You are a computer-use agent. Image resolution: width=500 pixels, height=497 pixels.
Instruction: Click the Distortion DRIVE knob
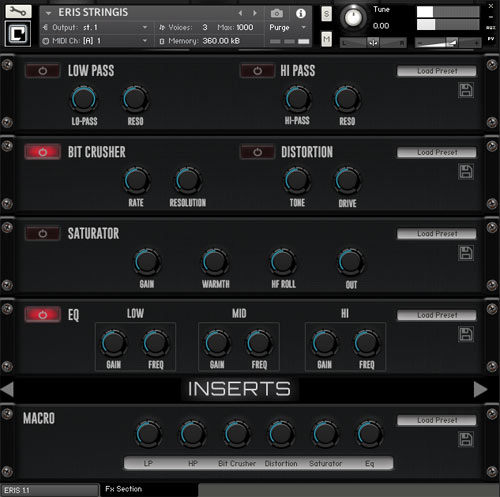pyautogui.click(x=347, y=181)
